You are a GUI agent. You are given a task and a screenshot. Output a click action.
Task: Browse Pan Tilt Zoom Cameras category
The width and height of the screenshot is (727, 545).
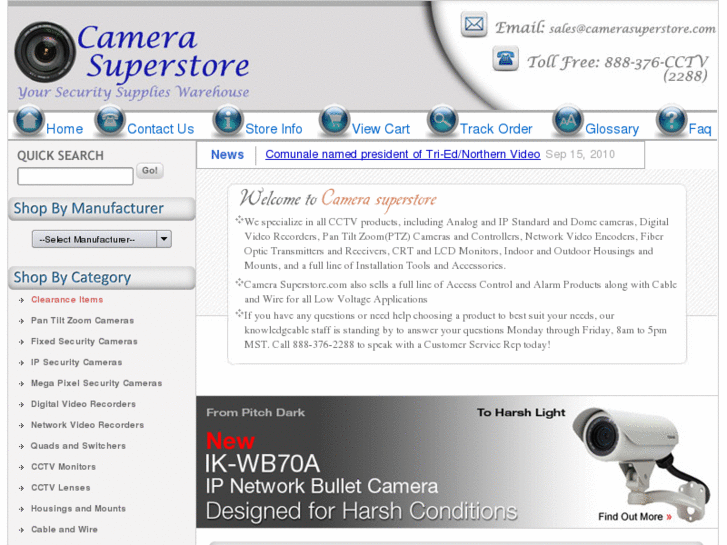(x=83, y=321)
